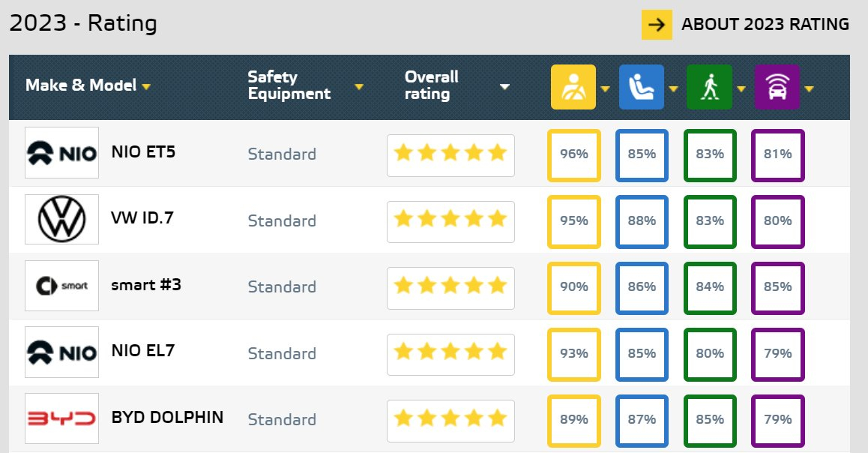Open the NIO logo in the ET5 row
The height and width of the screenshot is (453, 868).
pyautogui.click(x=62, y=153)
